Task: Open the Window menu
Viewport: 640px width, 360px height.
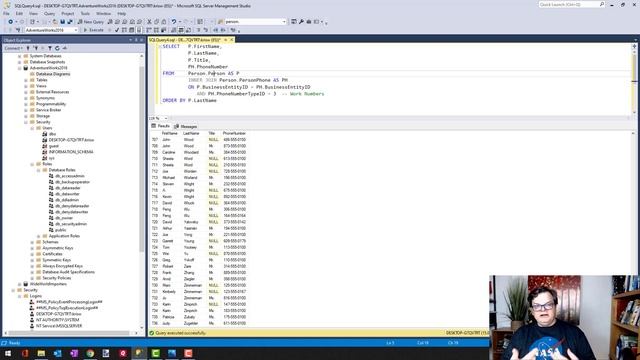Action: (x=103, y=13)
